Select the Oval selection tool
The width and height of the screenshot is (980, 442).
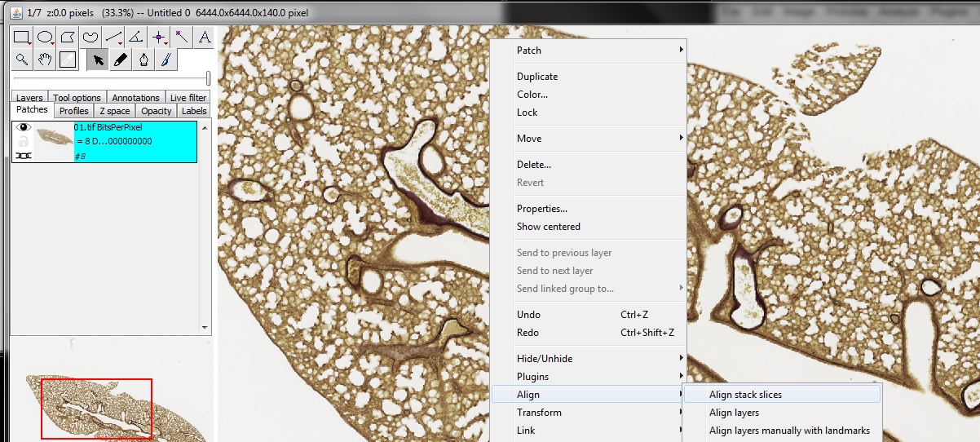[x=45, y=38]
